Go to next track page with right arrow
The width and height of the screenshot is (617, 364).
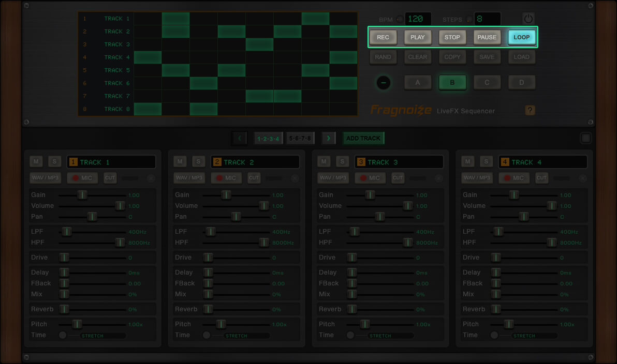(329, 138)
